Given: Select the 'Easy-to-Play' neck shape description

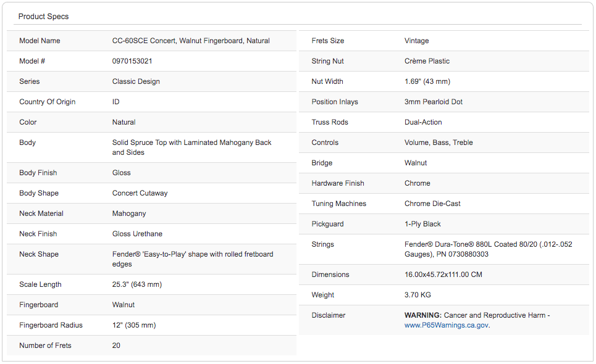Looking at the screenshot, I should [x=192, y=259].
